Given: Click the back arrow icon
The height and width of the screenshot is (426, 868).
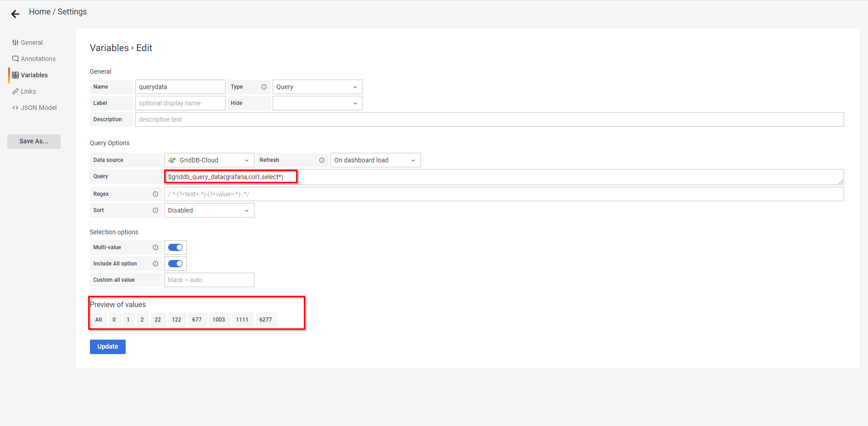Looking at the screenshot, I should coord(15,14).
